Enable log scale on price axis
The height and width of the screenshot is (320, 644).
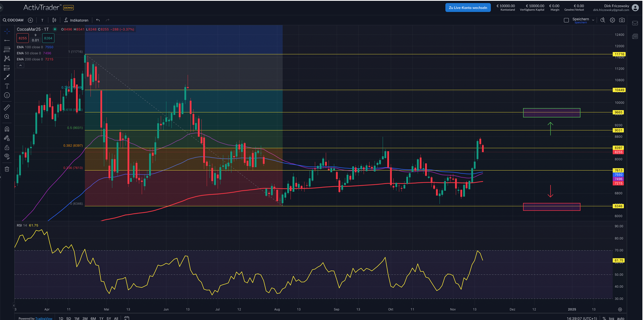(611, 318)
